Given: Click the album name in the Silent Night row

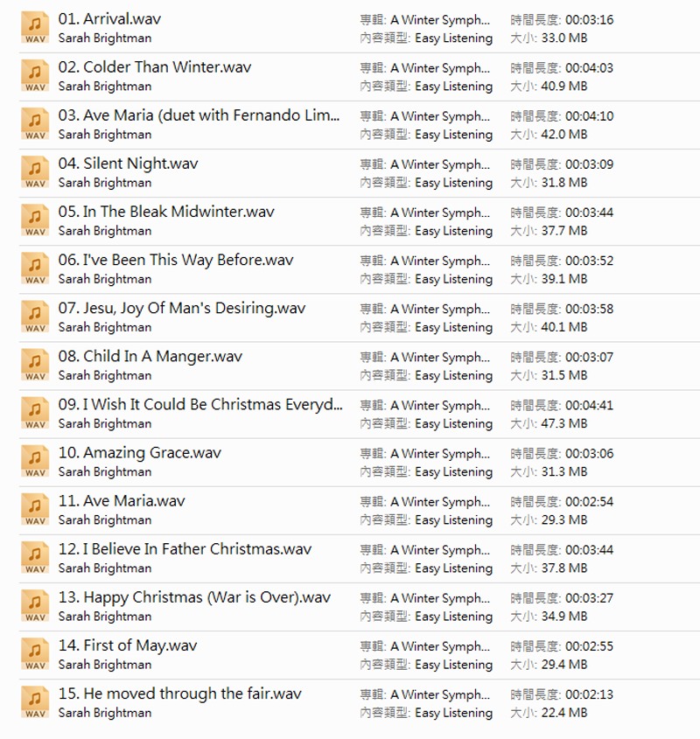Looking at the screenshot, I should click(440, 164).
